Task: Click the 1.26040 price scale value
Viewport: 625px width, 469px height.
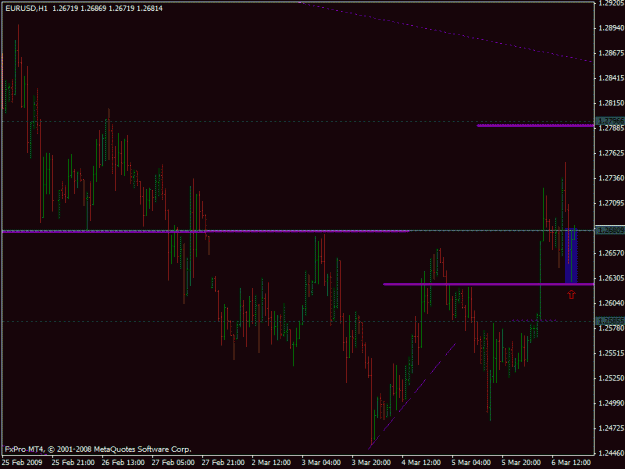Action: [x=611, y=303]
